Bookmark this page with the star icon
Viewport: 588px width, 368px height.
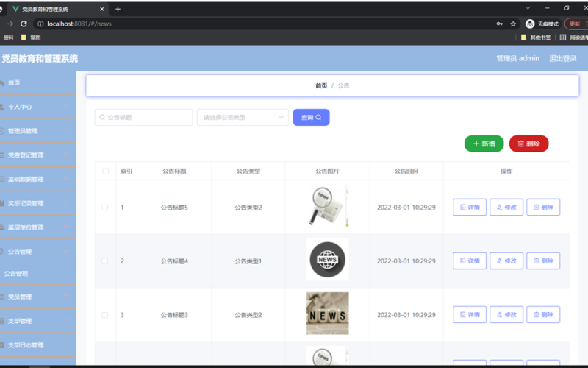513,24
